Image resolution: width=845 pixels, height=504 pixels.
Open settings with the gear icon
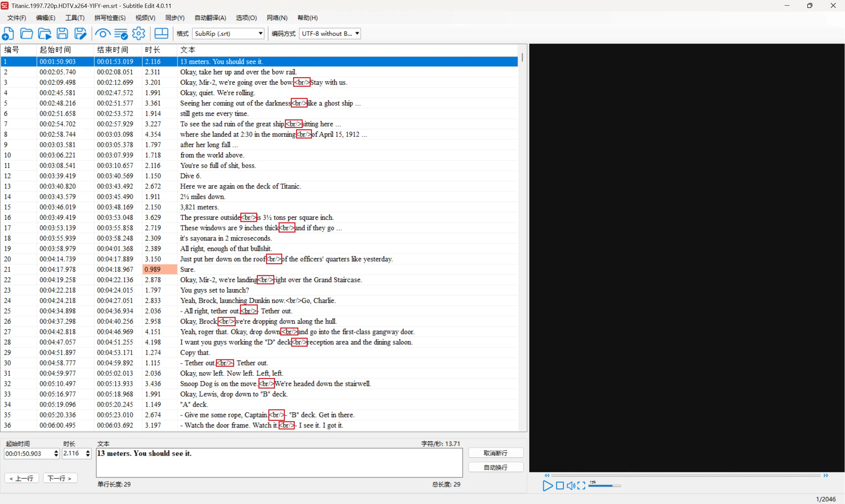coord(139,34)
